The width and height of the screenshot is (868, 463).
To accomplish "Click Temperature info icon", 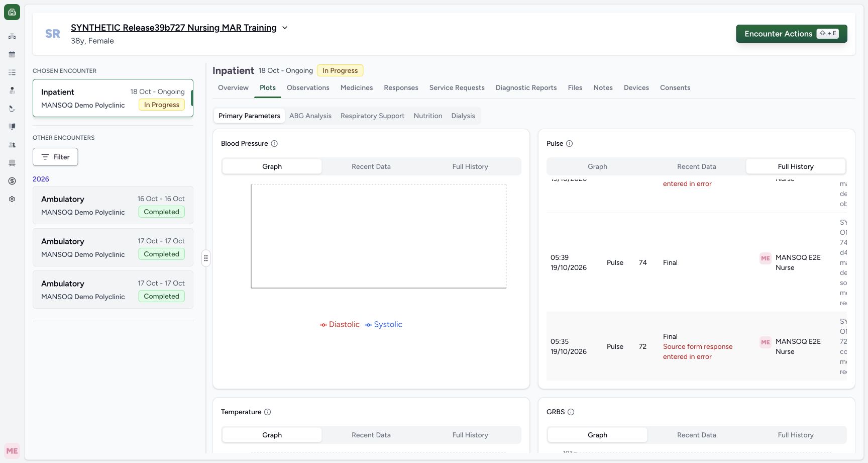I will [x=267, y=412].
